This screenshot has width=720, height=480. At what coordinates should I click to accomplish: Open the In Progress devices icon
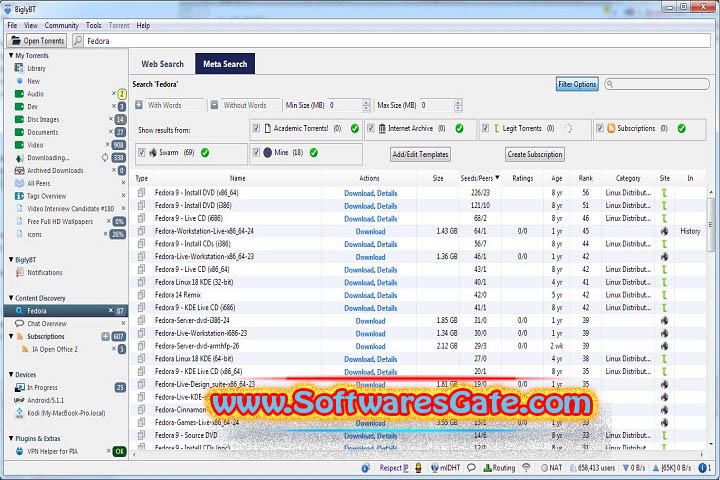coord(19,388)
